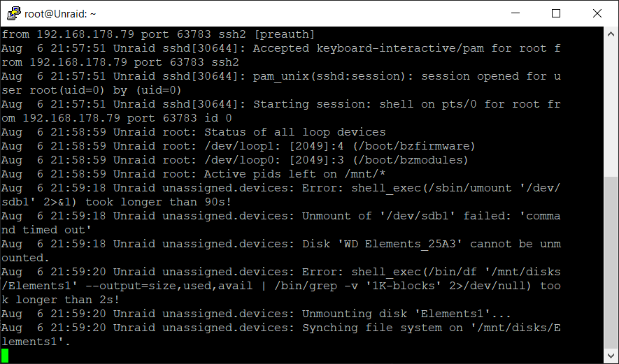Open the PuTTY system menu icon
Viewport: 619px width, 364px height.
point(13,14)
